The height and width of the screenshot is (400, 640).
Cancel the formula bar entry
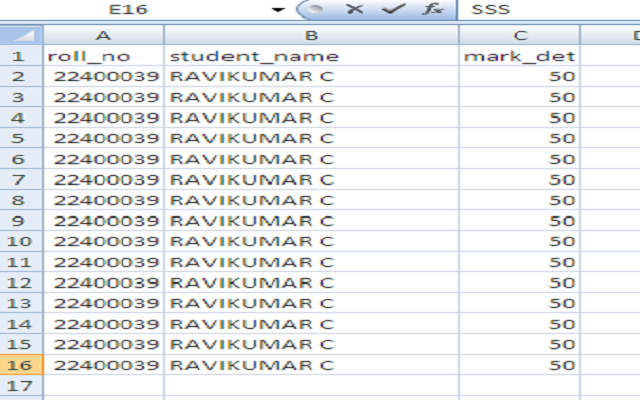tap(354, 9)
